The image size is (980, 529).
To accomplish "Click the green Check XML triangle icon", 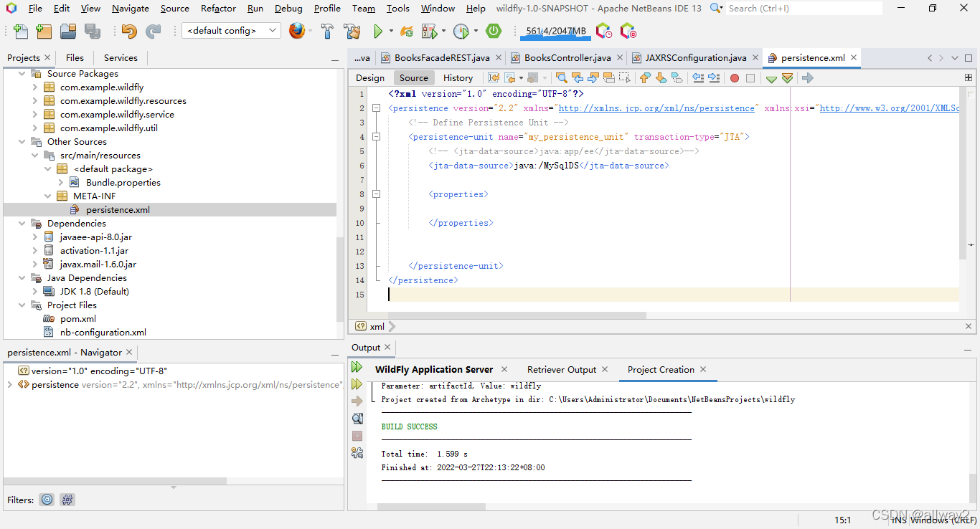I will [x=771, y=79].
